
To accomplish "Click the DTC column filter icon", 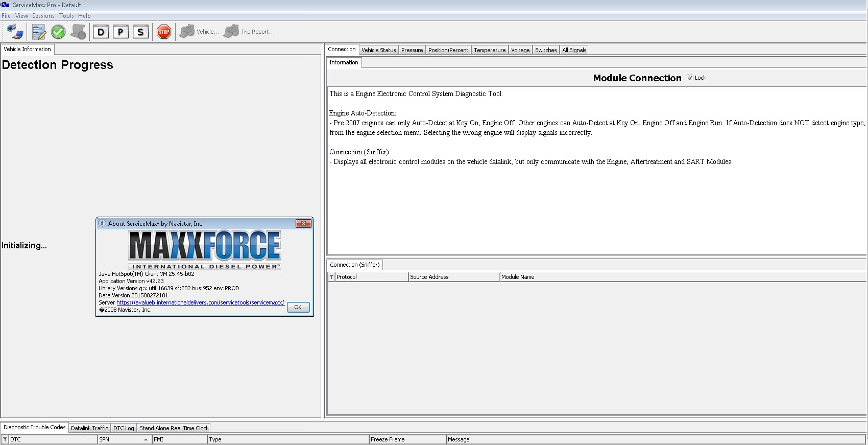I will (x=5, y=439).
